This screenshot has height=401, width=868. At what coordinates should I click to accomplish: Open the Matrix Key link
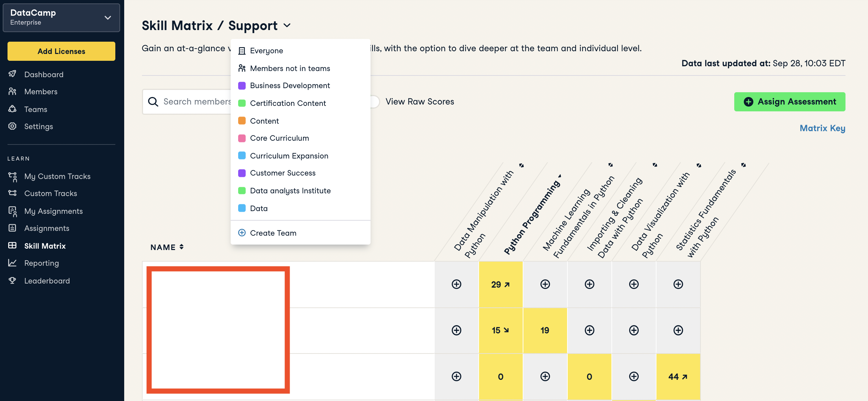822,128
